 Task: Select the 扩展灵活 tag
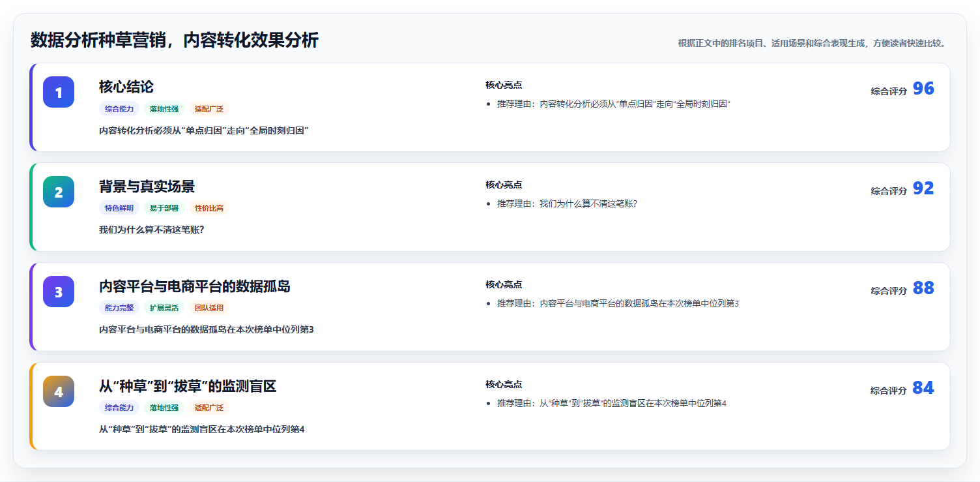[164, 309]
